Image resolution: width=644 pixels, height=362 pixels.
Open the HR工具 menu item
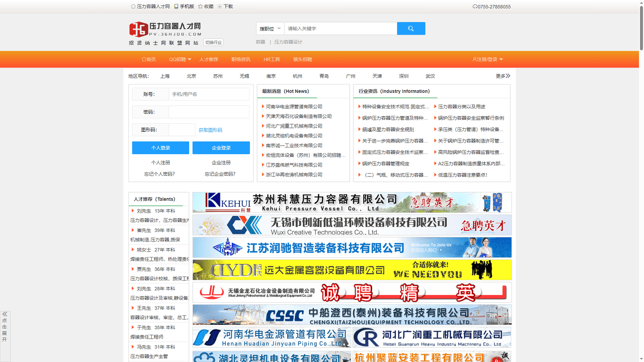click(271, 59)
